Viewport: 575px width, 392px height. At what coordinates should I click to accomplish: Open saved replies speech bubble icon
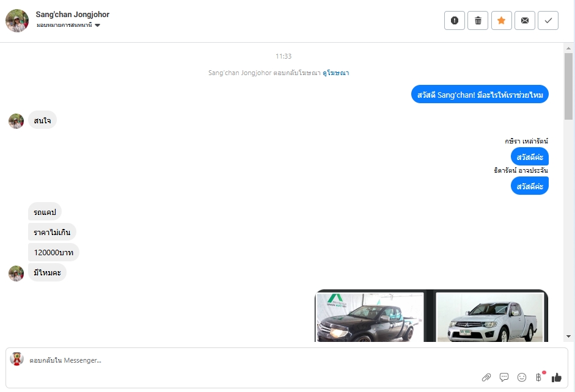point(504,377)
